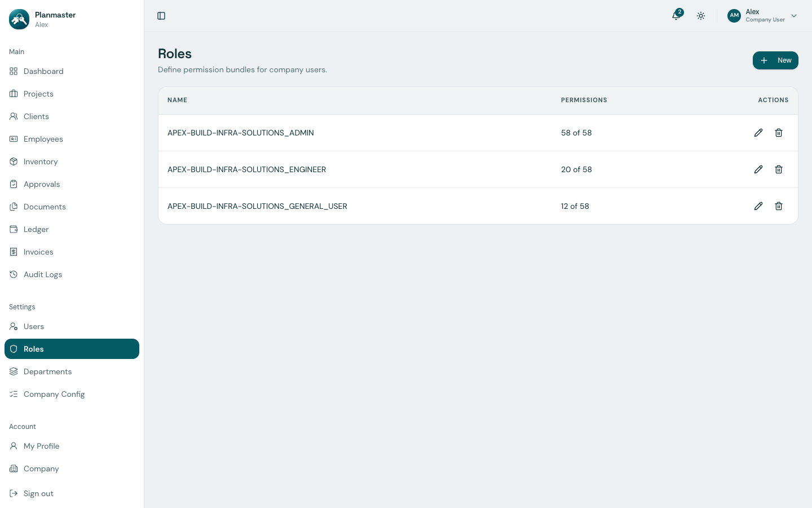
Task: Click the APEX-BUILD-INFRA-SOLUTIONS_ADMIN role name
Action: [241, 133]
